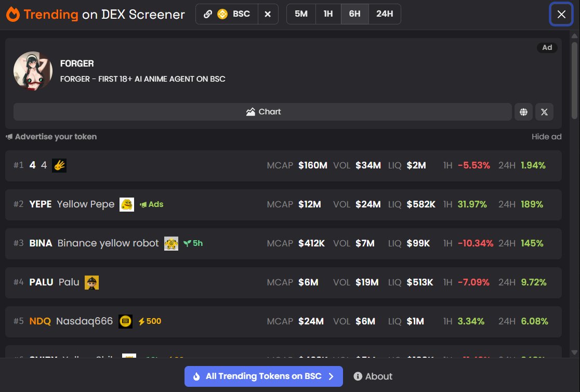The image size is (580, 392).
Task: Open FORGER X (Twitter) profile icon
Action: click(544, 112)
